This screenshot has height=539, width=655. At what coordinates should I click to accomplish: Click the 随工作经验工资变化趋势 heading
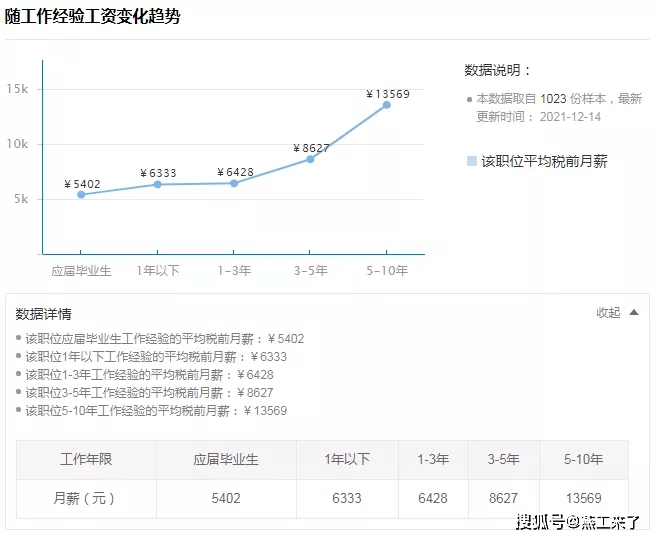click(x=92, y=17)
